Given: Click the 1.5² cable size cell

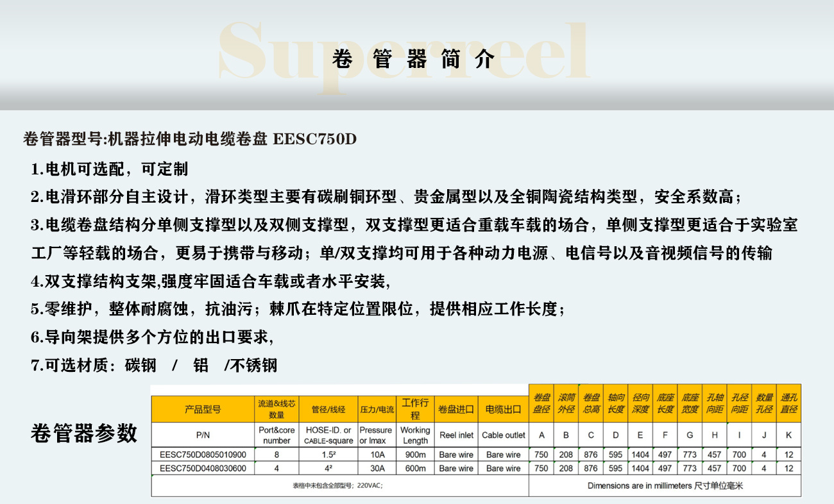Looking at the screenshot, I should coord(328,455).
